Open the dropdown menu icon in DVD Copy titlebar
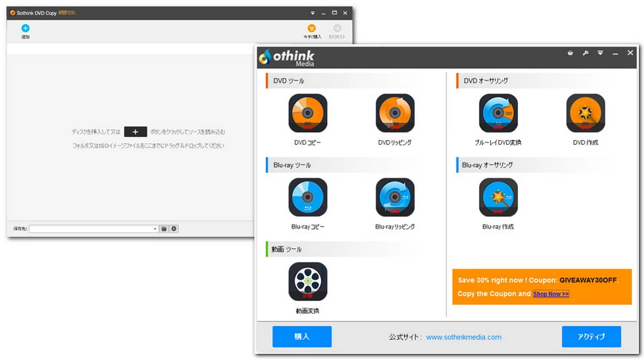Screen dimensions: 644x359 [312, 13]
